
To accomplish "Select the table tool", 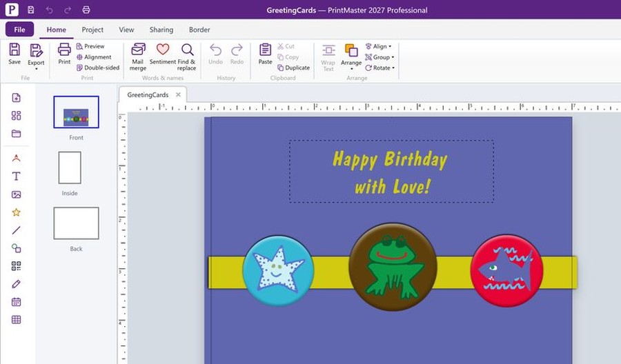I will [x=17, y=320].
